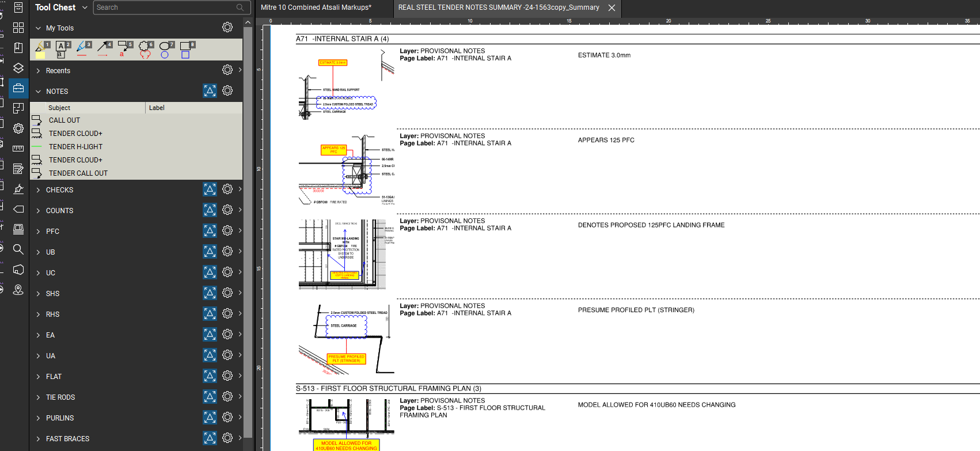The width and height of the screenshot is (980, 451).
Task: Switch to Mitre 10 Combined Atsali Markups tab
Action: click(x=316, y=7)
